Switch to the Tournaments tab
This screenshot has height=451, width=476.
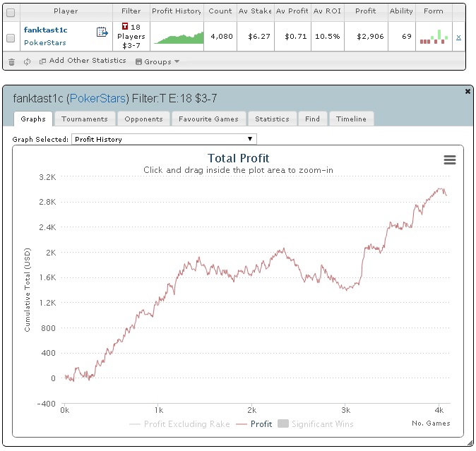click(x=84, y=119)
